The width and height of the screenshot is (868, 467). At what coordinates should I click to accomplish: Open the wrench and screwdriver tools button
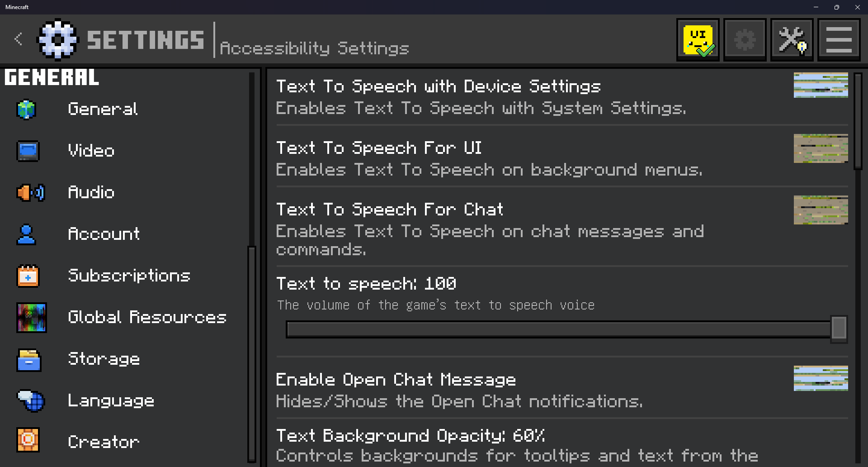click(x=792, y=40)
